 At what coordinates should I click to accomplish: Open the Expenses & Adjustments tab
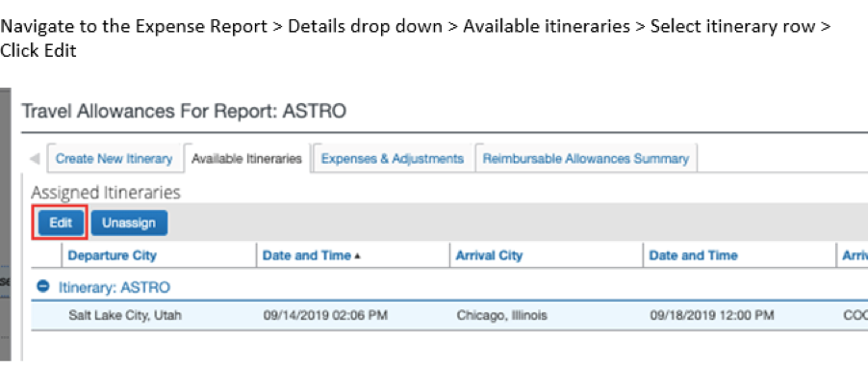(x=393, y=158)
